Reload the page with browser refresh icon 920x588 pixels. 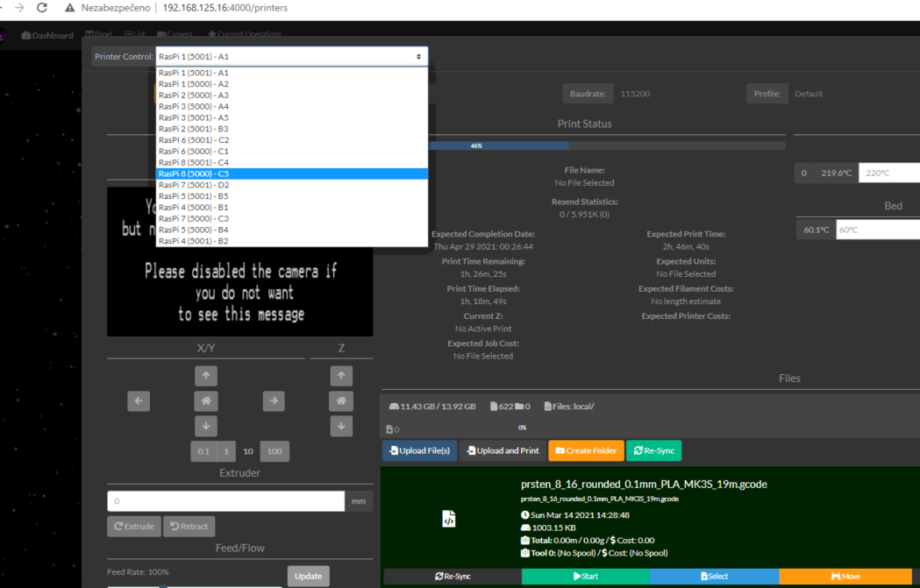click(41, 8)
